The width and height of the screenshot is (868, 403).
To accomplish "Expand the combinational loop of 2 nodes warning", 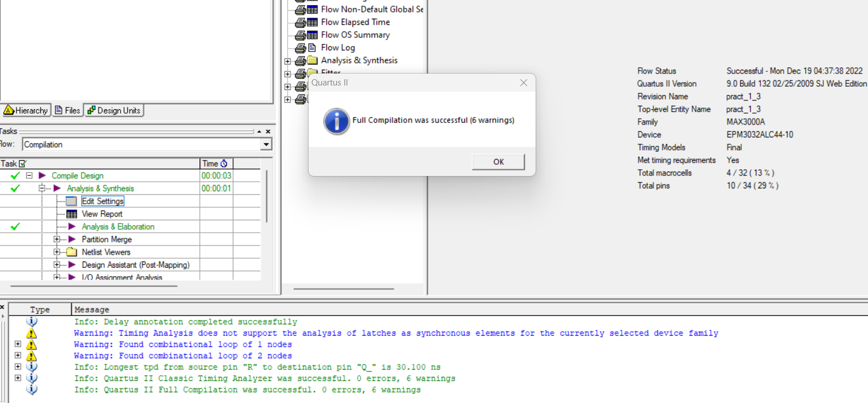I will (18, 355).
